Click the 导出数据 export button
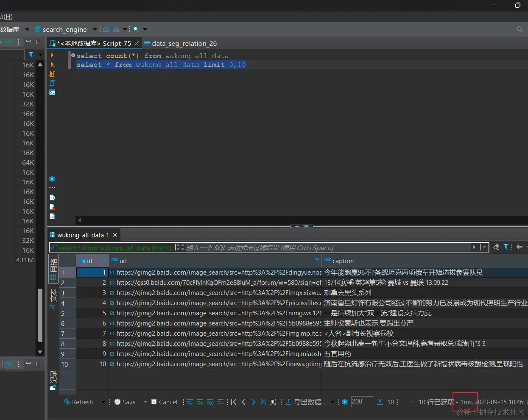 [305, 402]
